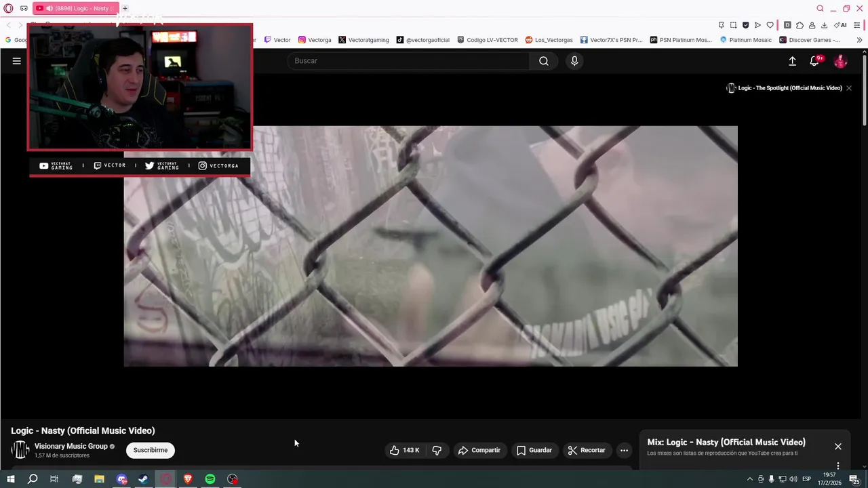The image size is (868, 488).
Task: Open the YouTube upload/create icon
Action: (x=792, y=61)
